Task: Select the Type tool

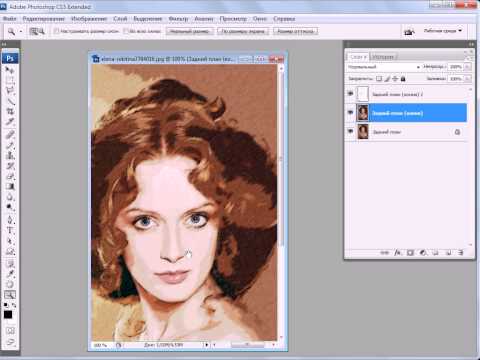Action: (10, 230)
